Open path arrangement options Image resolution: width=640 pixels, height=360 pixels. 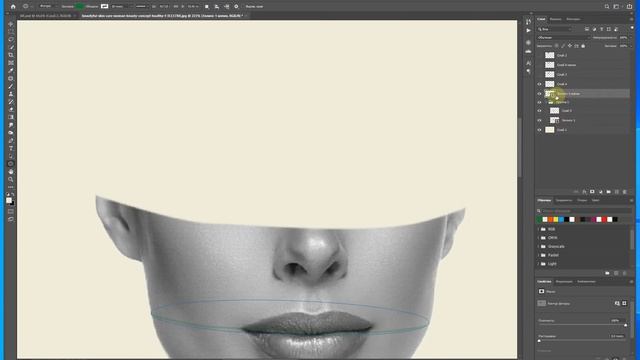[227, 7]
